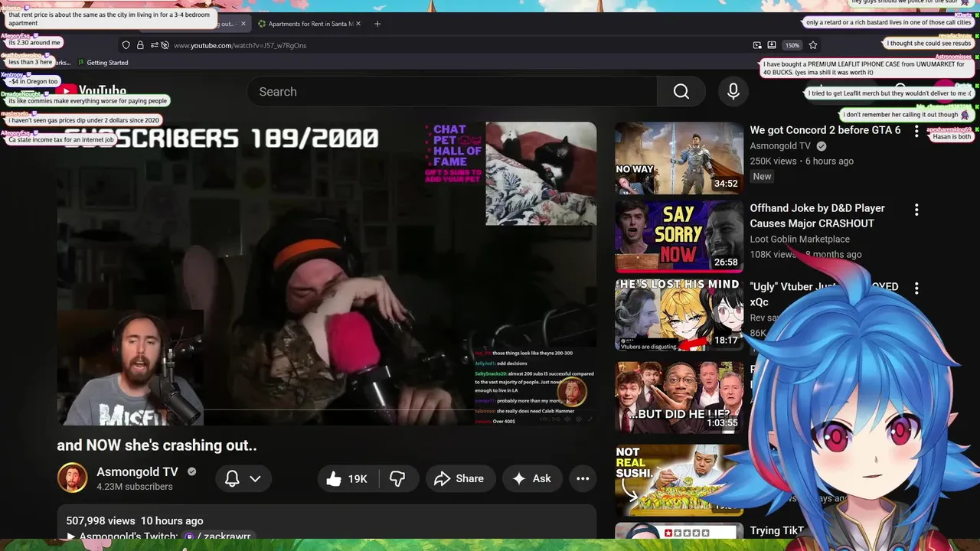Open the Share arrow button
The width and height of the screenshot is (980, 551).
pyautogui.click(x=459, y=478)
